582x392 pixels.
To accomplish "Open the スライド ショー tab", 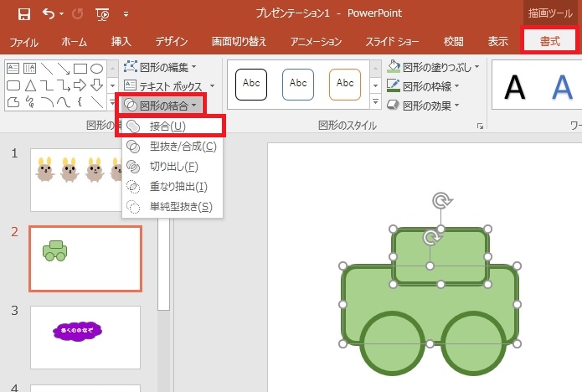I will click(393, 42).
